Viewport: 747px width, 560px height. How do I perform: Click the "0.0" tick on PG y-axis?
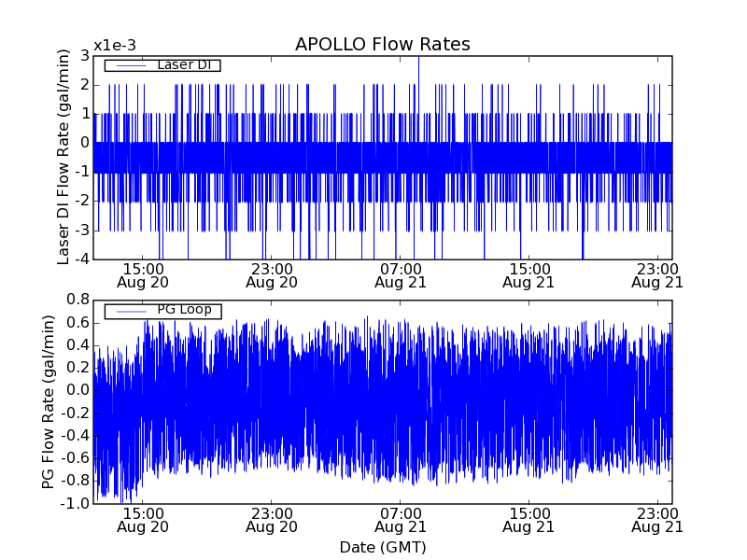click(78, 390)
